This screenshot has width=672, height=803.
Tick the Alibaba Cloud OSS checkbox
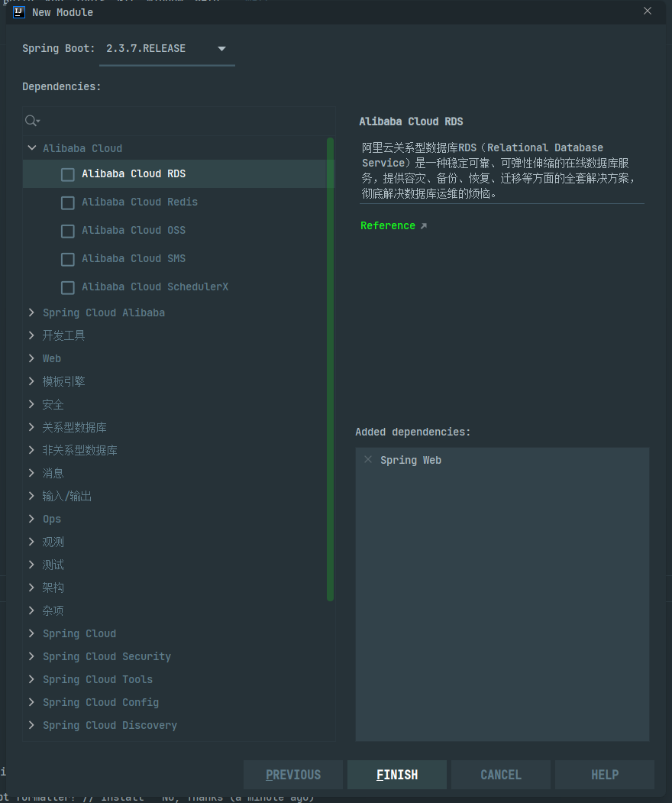(67, 230)
